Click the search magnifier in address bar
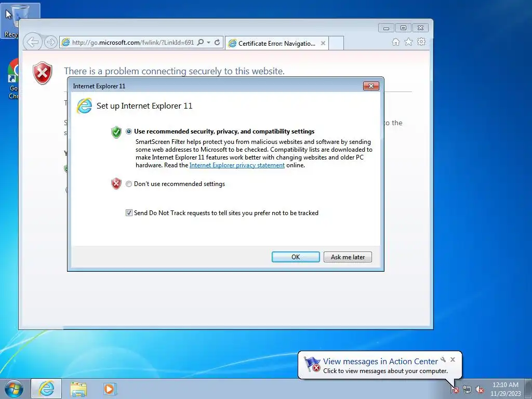532x399 pixels. tap(201, 42)
